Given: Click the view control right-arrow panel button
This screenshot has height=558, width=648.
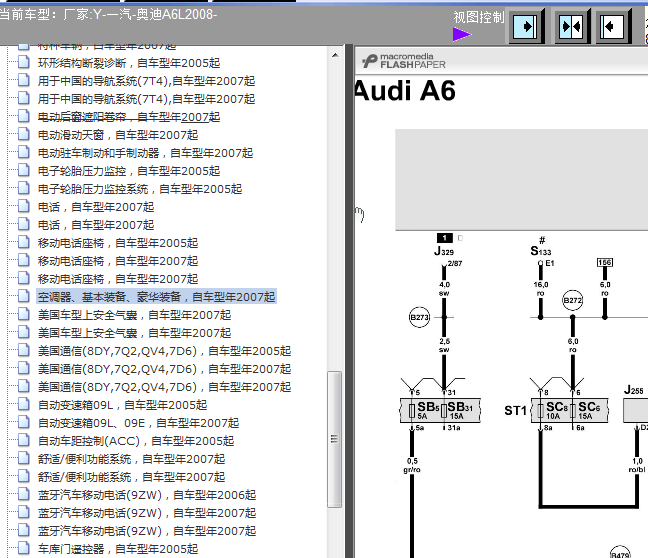Looking at the screenshot, I should (525, 27).
